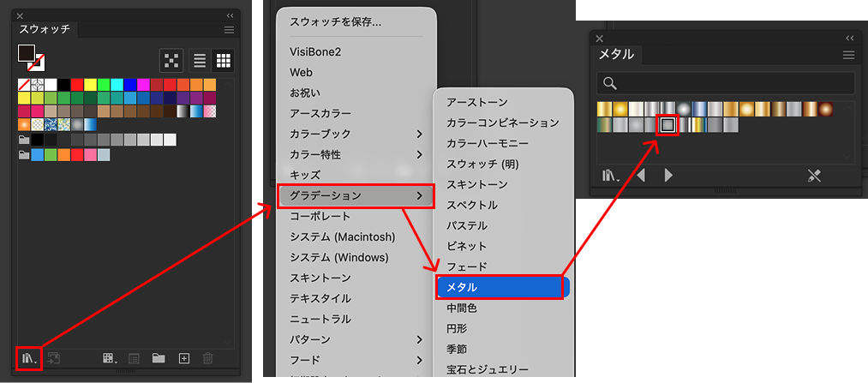Click the add-to-library icon in スウォッチ panel

pos(53,358)
